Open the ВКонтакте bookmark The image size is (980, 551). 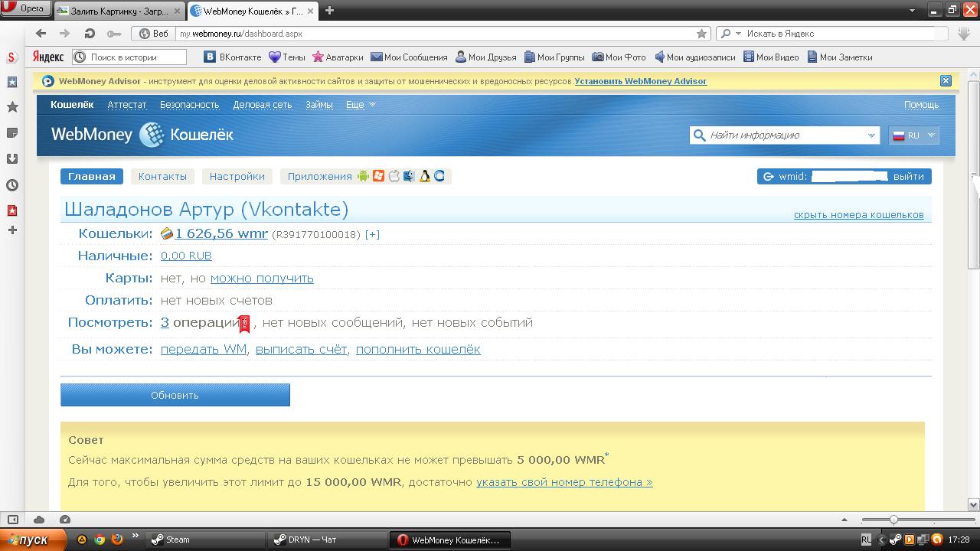click(x=233, y=57)
